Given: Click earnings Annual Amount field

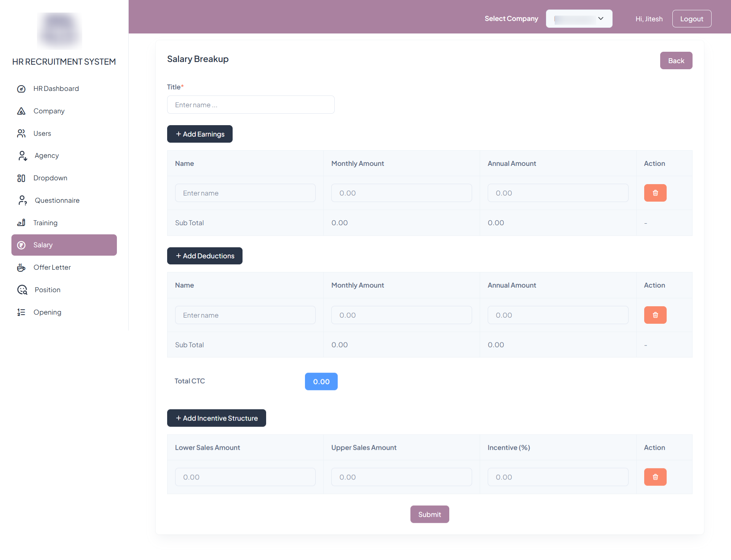Looking at the screenshot, I should pyautogui.click(x=558, y=193).
